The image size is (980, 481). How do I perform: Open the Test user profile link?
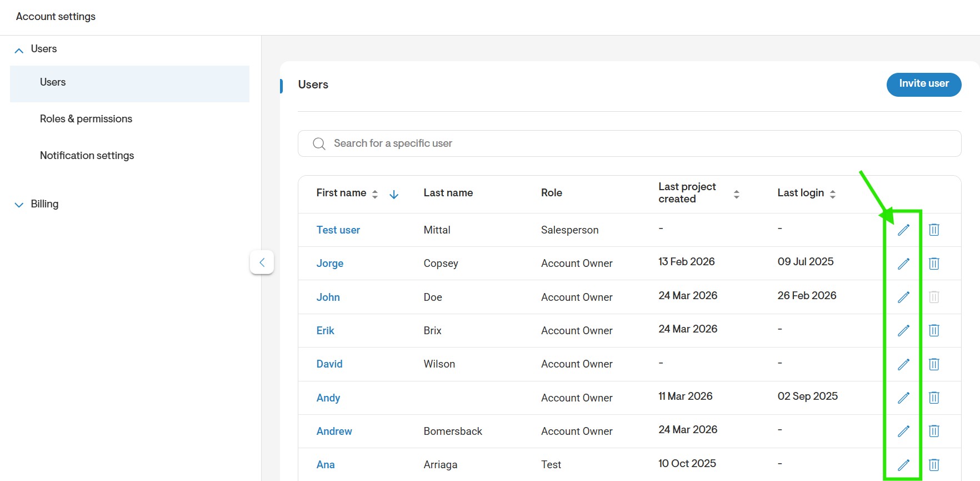pos(338,230)
